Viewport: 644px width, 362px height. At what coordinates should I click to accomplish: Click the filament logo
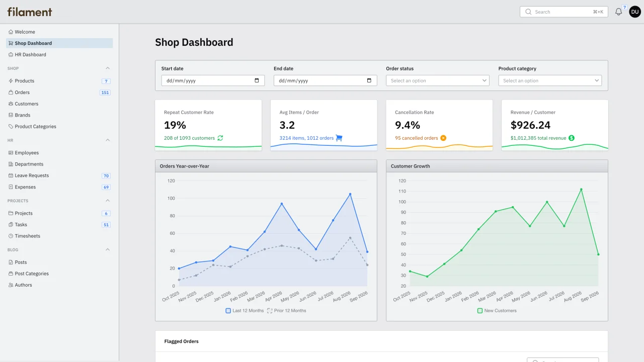pyautogui.click(x=30, y=12)
